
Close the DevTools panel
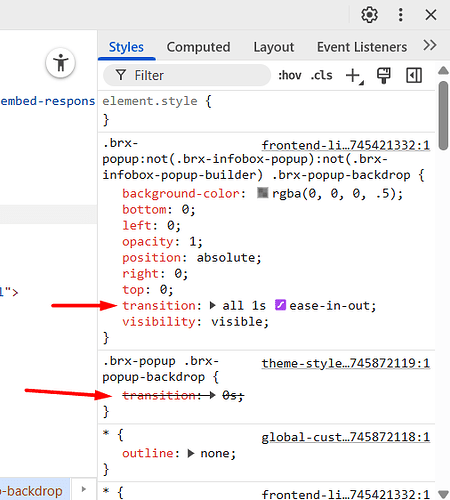pyautogui.click(x=431, y=15)
